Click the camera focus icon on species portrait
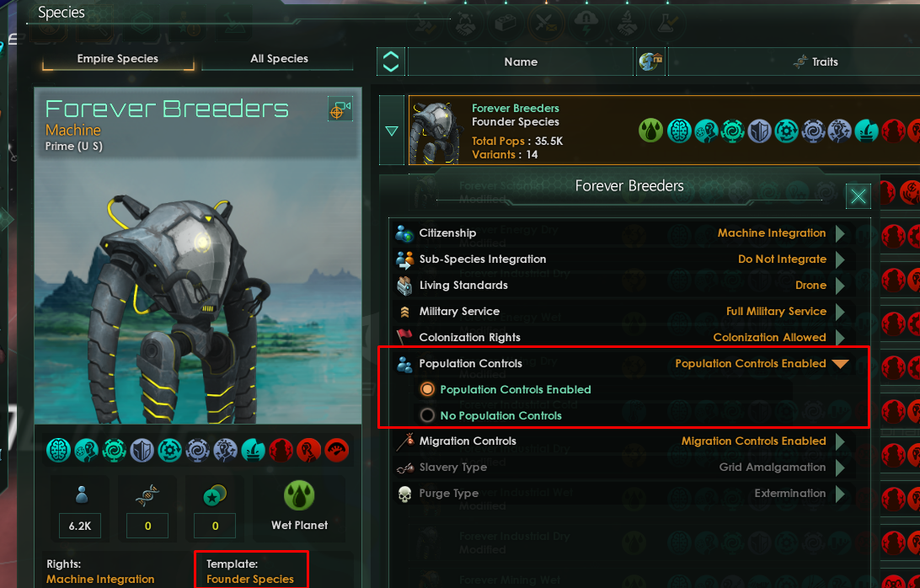Screen dimensions: 920x588 340,110
